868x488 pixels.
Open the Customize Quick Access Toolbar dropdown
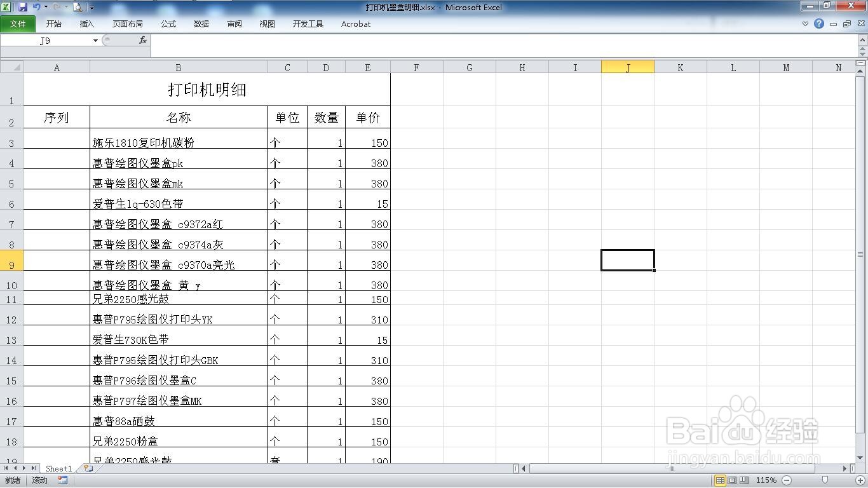92,8
